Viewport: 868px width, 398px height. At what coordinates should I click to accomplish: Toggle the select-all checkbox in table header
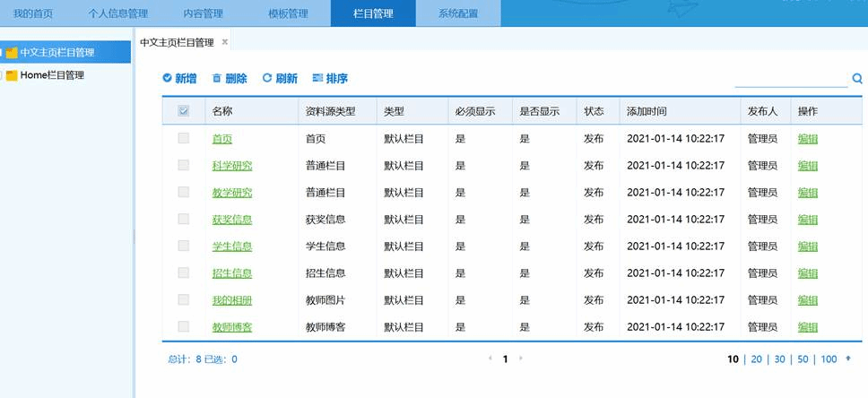click(x=184, y=111)
